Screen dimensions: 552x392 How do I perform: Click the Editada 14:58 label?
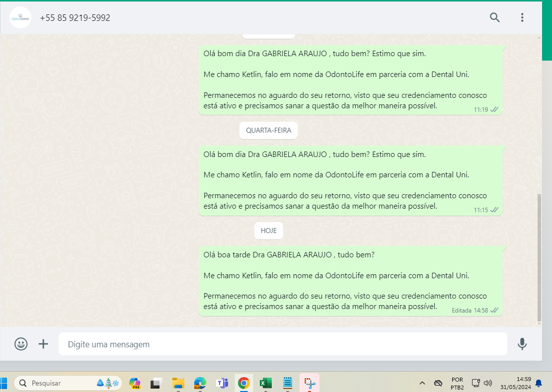[x=470, y=311]
